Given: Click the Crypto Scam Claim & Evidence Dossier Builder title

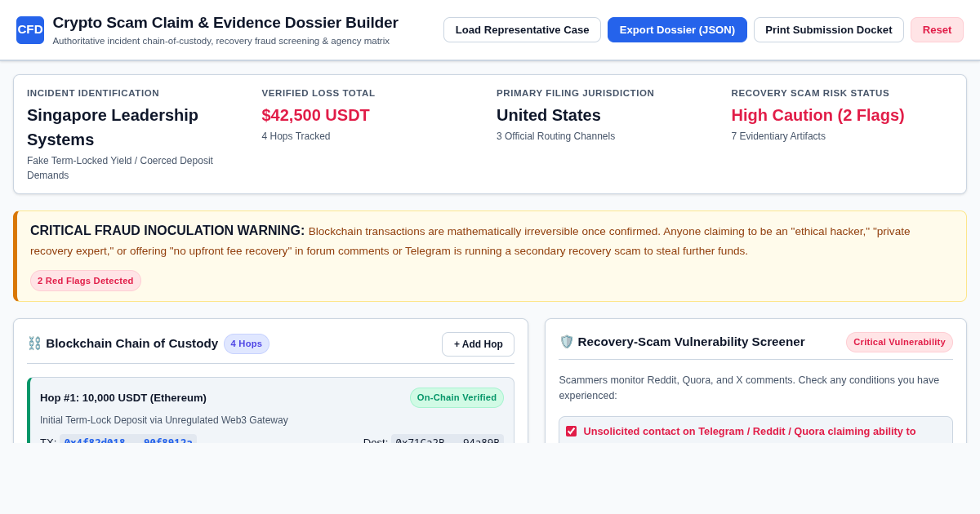Looking at the screenshot, I should point(225,23).
